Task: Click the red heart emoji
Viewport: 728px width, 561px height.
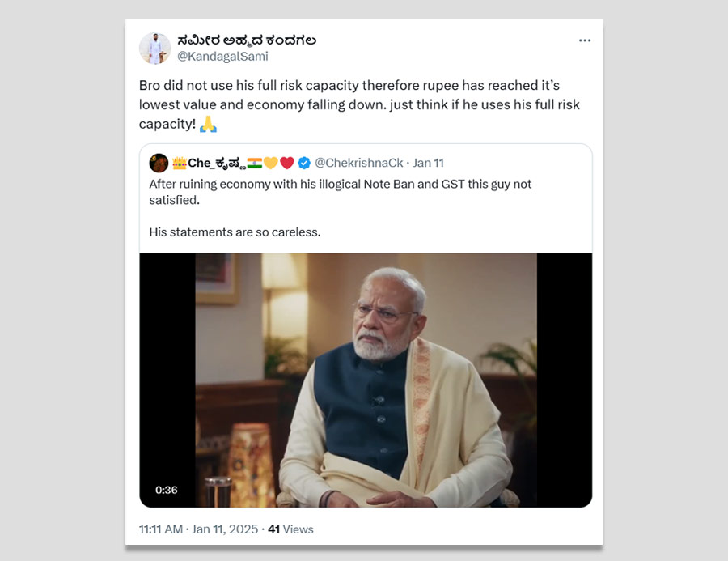Action: tap(287, 163)
